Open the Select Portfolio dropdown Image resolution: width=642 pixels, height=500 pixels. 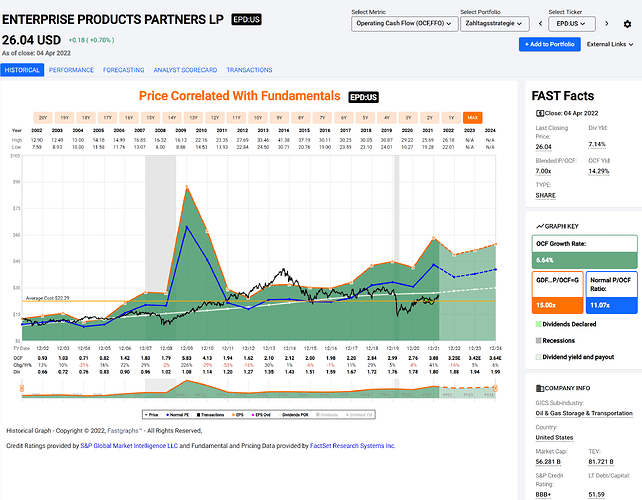(x=494, y=24)
